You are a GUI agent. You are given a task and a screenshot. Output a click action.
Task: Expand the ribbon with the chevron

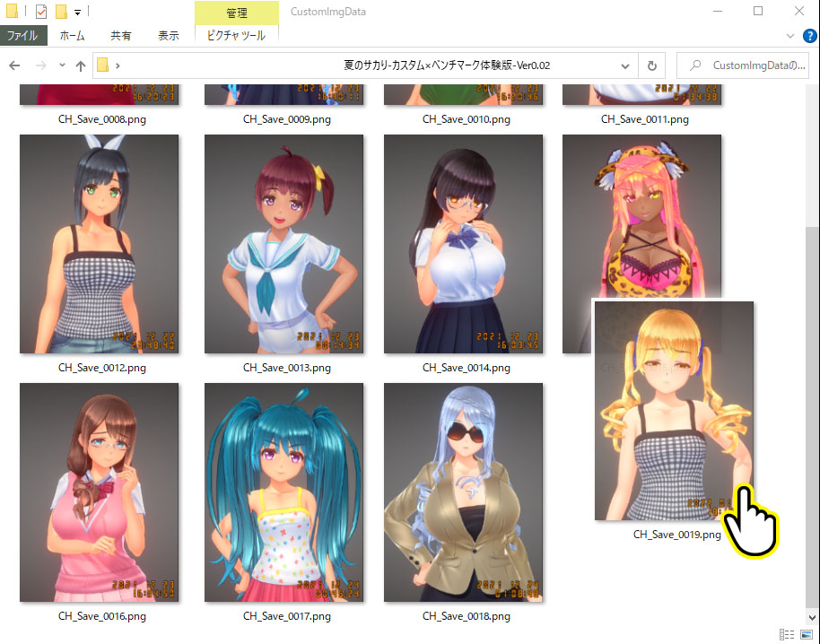click(x=790, y=36)
